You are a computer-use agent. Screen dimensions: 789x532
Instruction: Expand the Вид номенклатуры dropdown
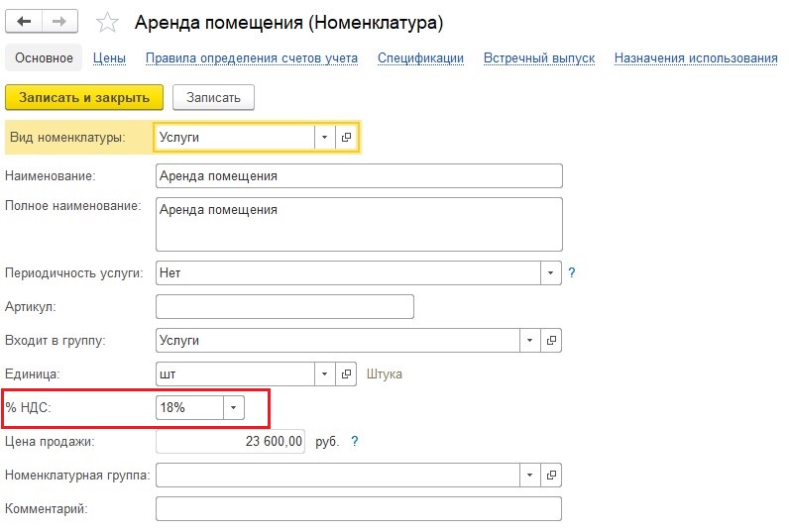point(324,137)
